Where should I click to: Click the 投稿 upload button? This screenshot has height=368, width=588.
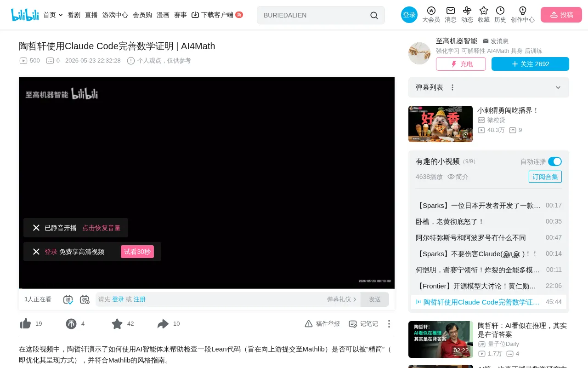coord(561,15)
